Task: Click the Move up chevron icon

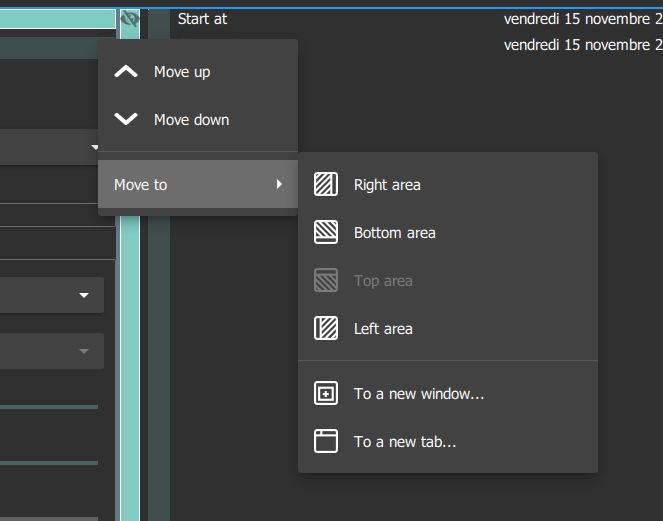Action: pyautogui.click(x=126, y=72)
